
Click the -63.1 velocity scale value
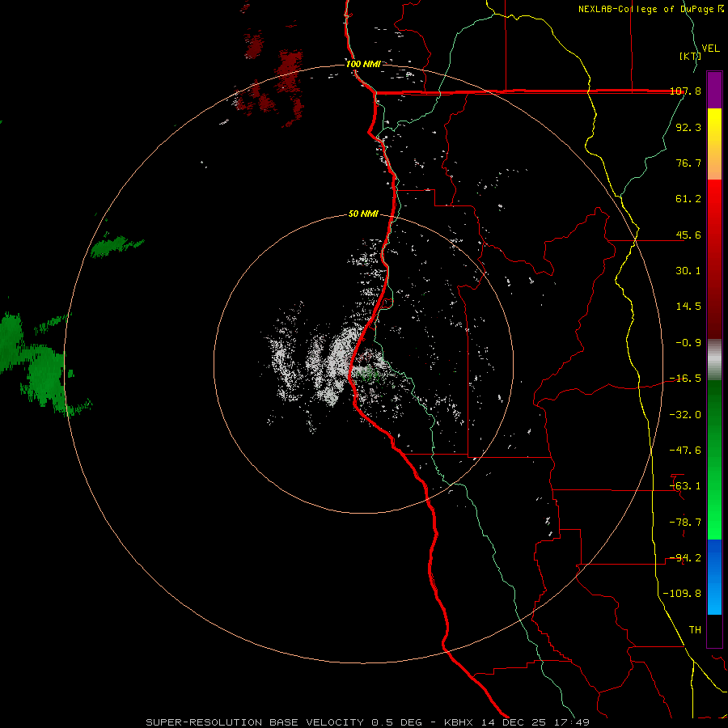tap(686, 486)
